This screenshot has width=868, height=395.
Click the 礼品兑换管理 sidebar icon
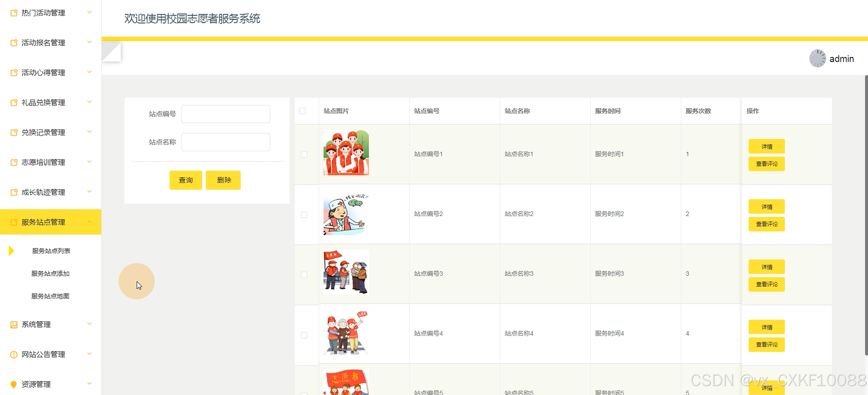pyautogui.click(x=14, y=103)
